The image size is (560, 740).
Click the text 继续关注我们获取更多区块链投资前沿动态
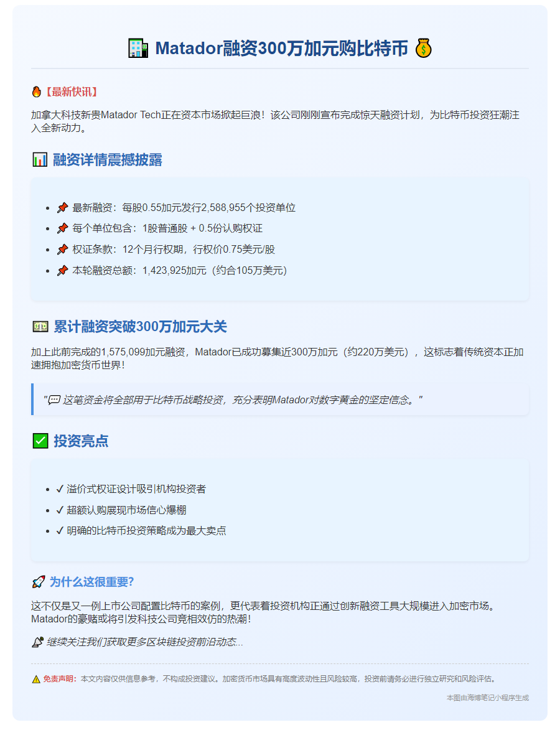tap(145, 642)
